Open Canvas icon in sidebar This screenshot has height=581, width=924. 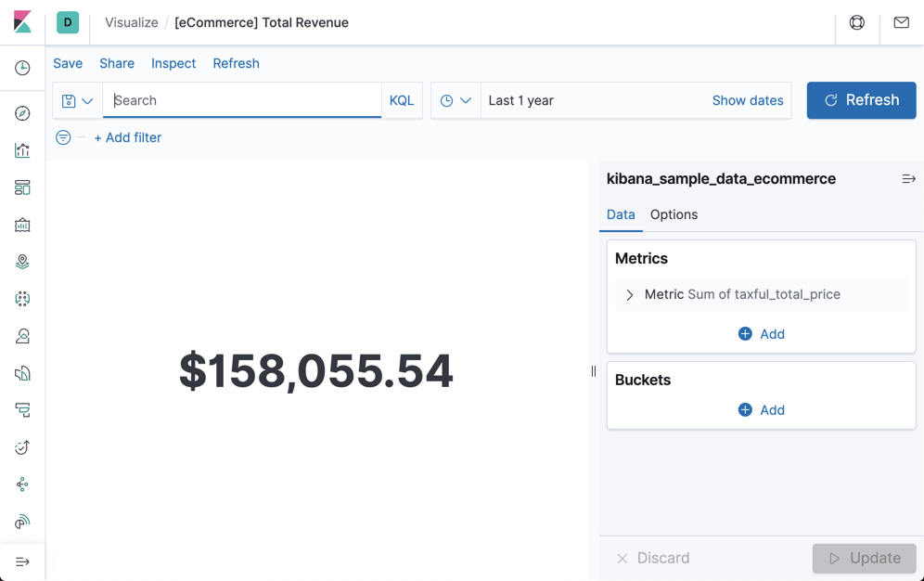pos(22,225)
